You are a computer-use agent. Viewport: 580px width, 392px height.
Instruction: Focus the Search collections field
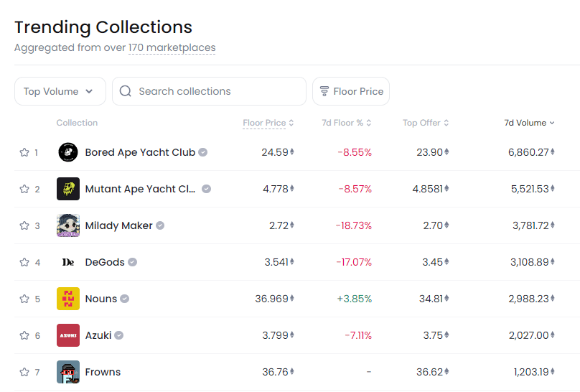click(209, 91)
